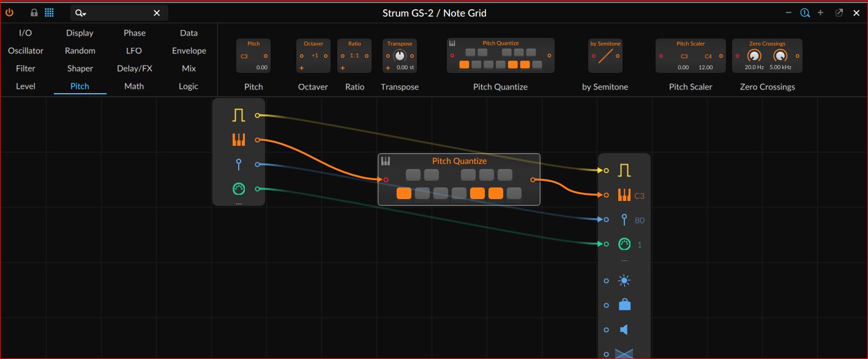868x359 pixels.
Task: Reset zoom with the 1:1 magnifier icon
Action: [x=805, y=12]
